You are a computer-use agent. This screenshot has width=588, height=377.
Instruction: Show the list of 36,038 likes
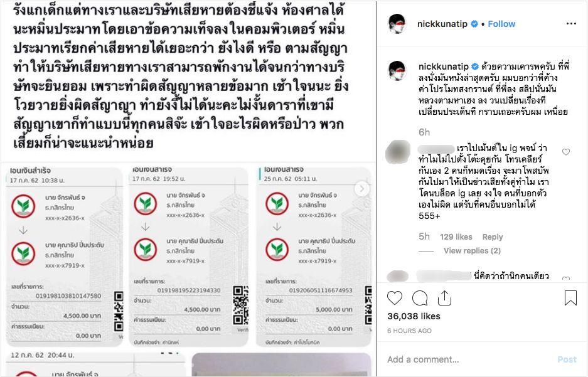click(x=414, y=316)
